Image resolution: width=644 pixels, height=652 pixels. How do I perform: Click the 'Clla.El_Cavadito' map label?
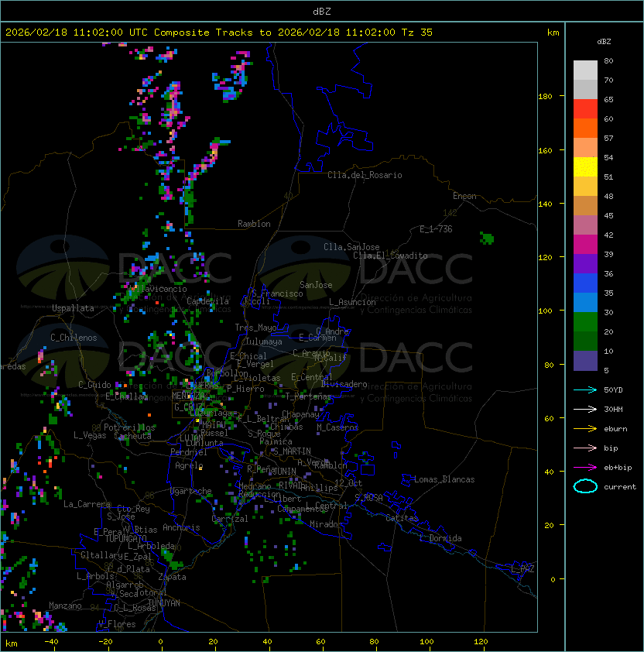[x=390, y=256]
